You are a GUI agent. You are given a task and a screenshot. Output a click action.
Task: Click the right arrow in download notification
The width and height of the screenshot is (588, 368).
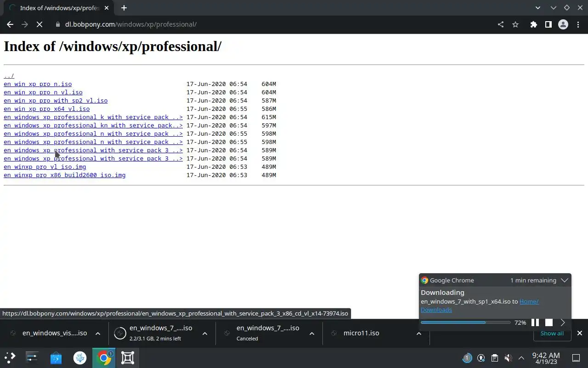pyautogui.click(x=563, y=322)
